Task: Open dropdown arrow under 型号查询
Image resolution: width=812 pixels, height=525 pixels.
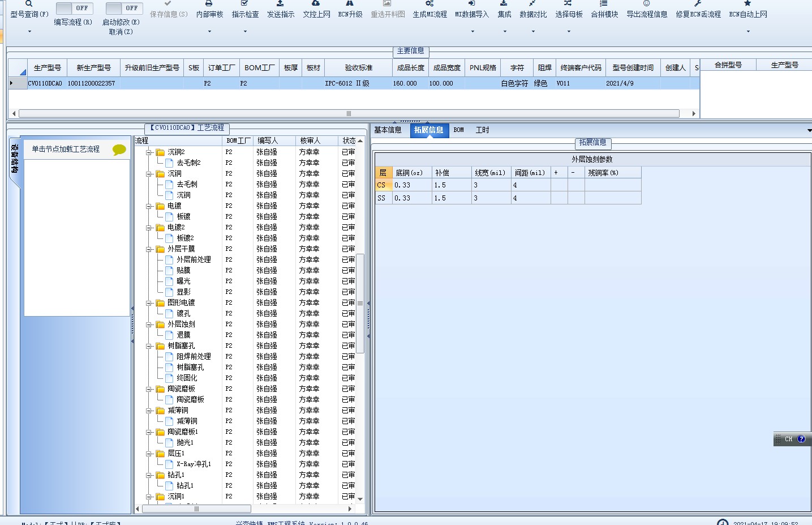Action: 29,32
